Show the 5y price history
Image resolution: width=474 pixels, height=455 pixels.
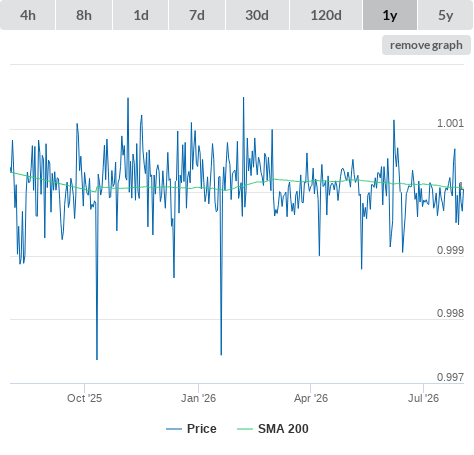pyautogui.click(x=445, y=15)
